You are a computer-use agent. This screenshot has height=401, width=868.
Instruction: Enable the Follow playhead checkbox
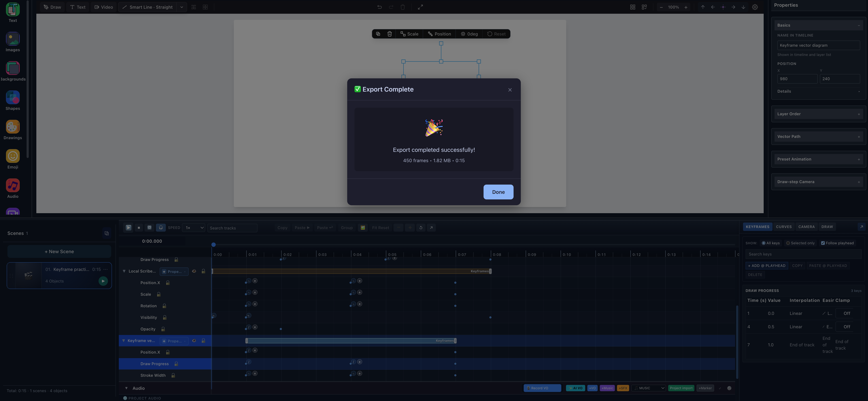click(823, 243)
